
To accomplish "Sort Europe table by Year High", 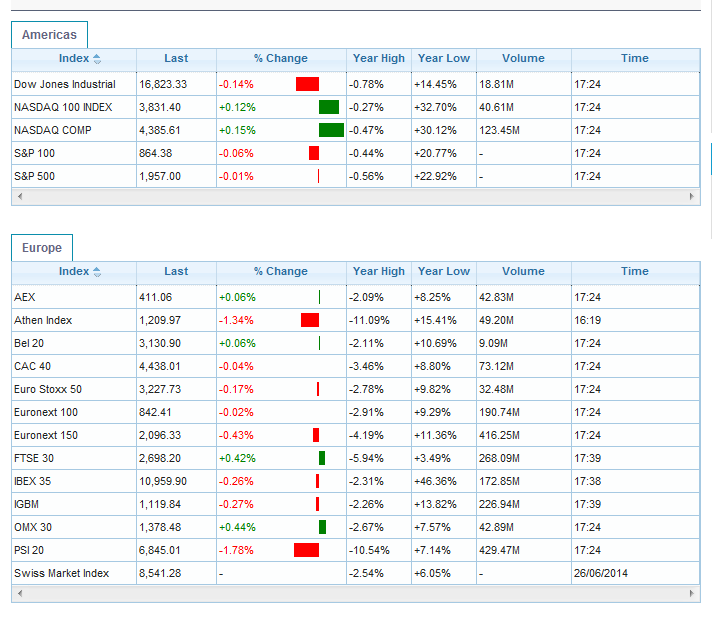I will 379,272.
